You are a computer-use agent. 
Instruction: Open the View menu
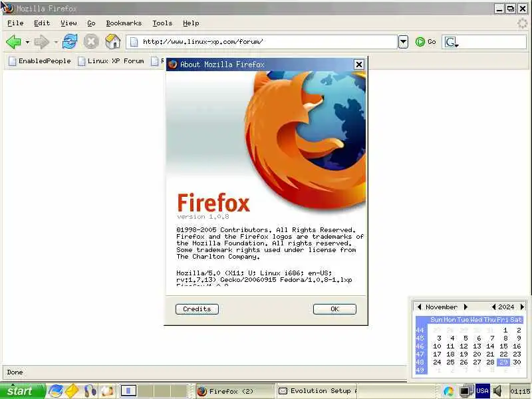coord(68,23)
